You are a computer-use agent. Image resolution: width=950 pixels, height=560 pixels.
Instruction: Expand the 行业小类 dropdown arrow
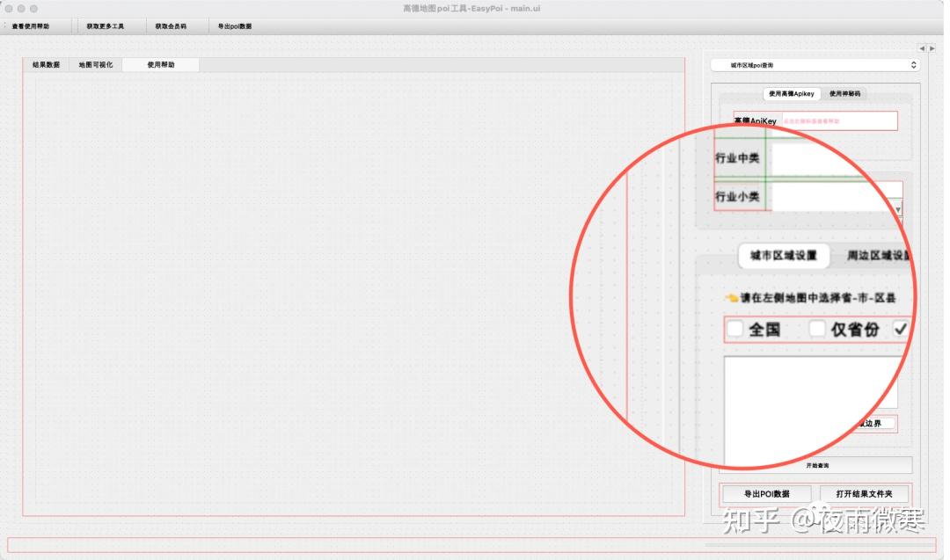point(897,208)
